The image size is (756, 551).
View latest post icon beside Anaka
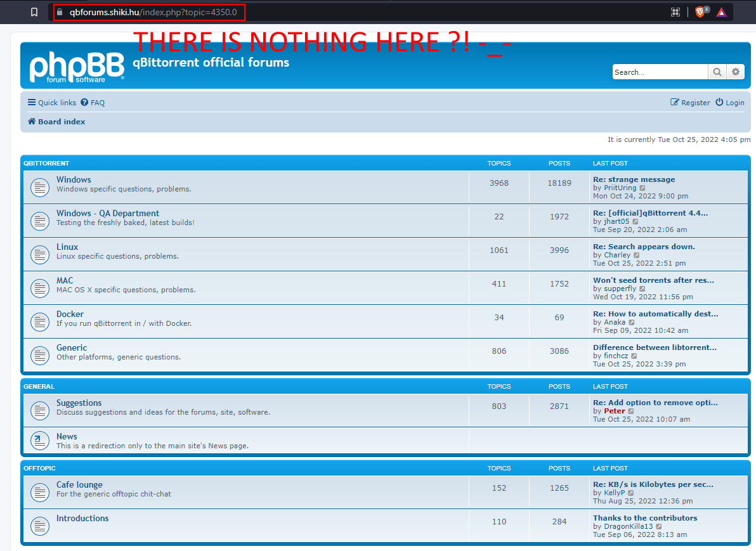pyautogui.click(x=632, y=323)
